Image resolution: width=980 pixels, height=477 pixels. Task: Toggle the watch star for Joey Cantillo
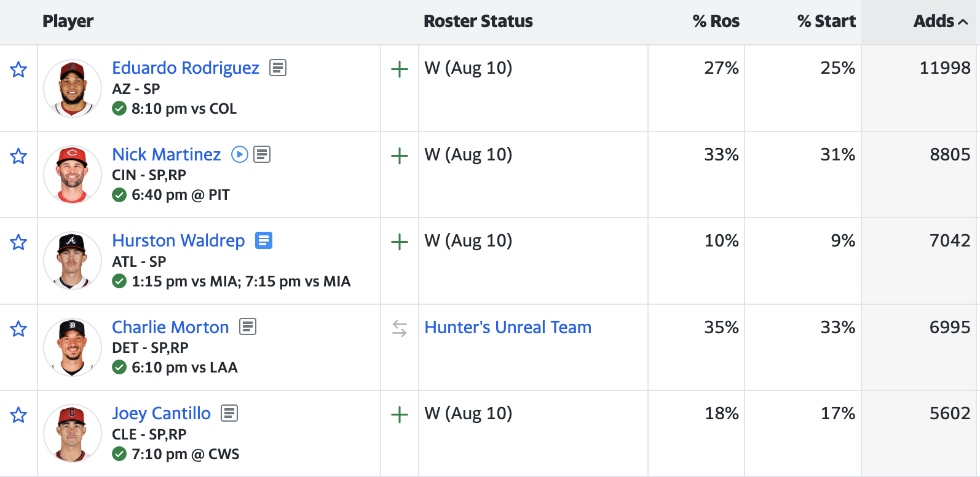click(x=18, y=415)
